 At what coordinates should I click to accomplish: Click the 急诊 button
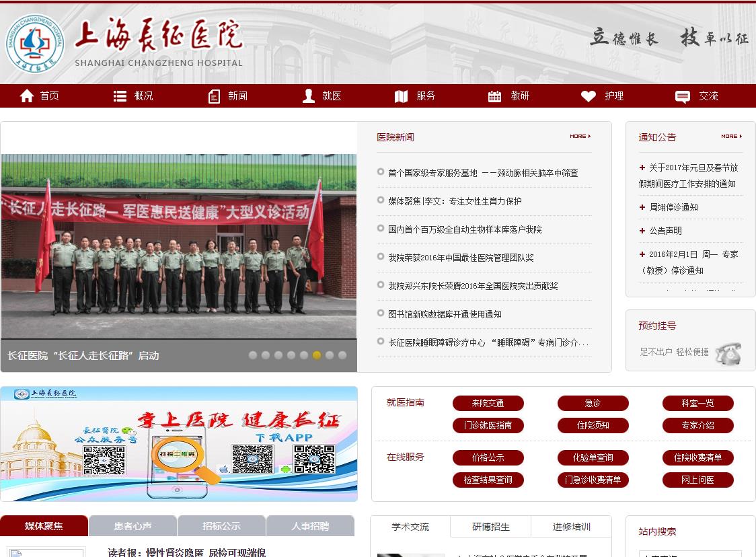[593, 403]
